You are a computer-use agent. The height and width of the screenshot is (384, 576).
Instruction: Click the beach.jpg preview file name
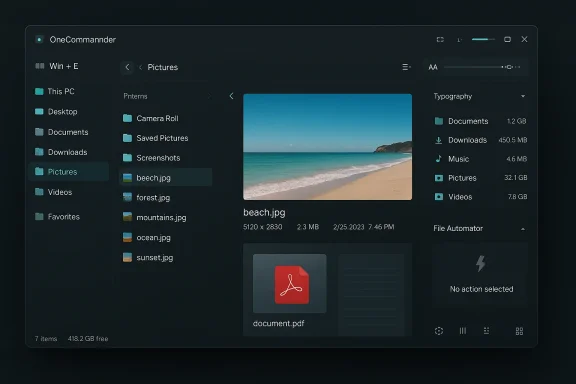click(264, 212)
